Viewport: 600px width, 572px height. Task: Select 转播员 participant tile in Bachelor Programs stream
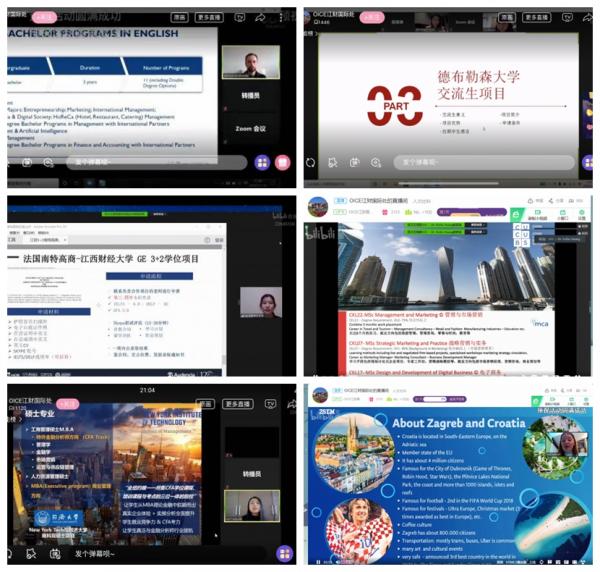[251, 95]
